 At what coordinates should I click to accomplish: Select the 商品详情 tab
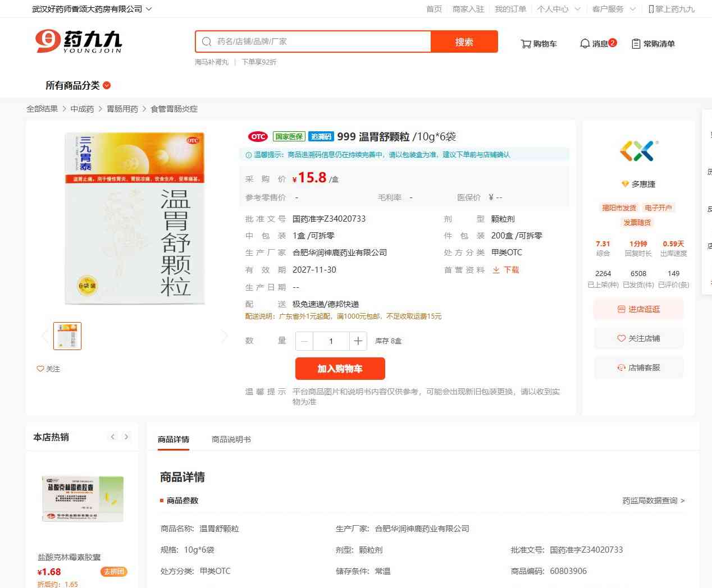(174, 439)
